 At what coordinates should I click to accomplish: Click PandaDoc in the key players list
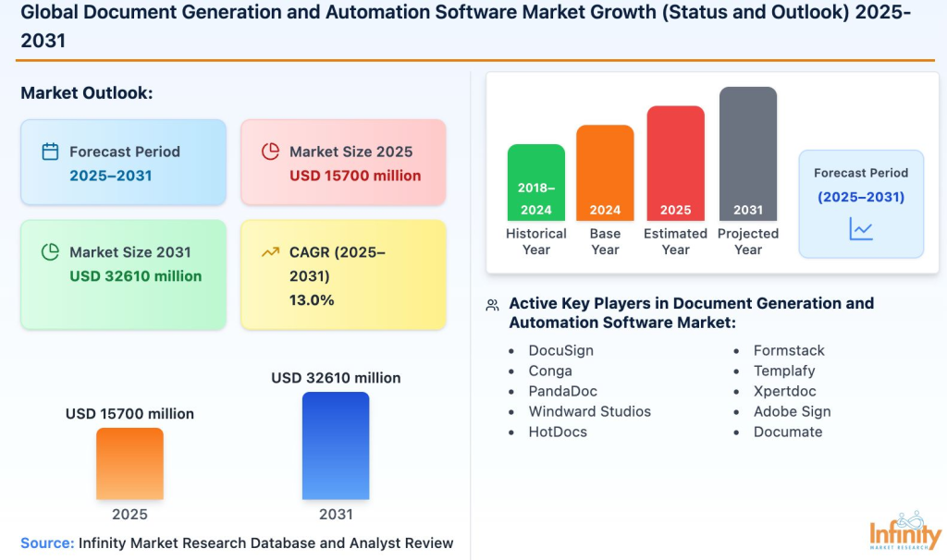(564, 391)
